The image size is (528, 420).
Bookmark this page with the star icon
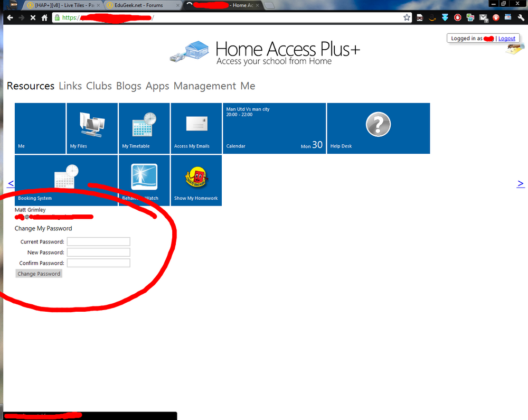[x=407, y=17]
